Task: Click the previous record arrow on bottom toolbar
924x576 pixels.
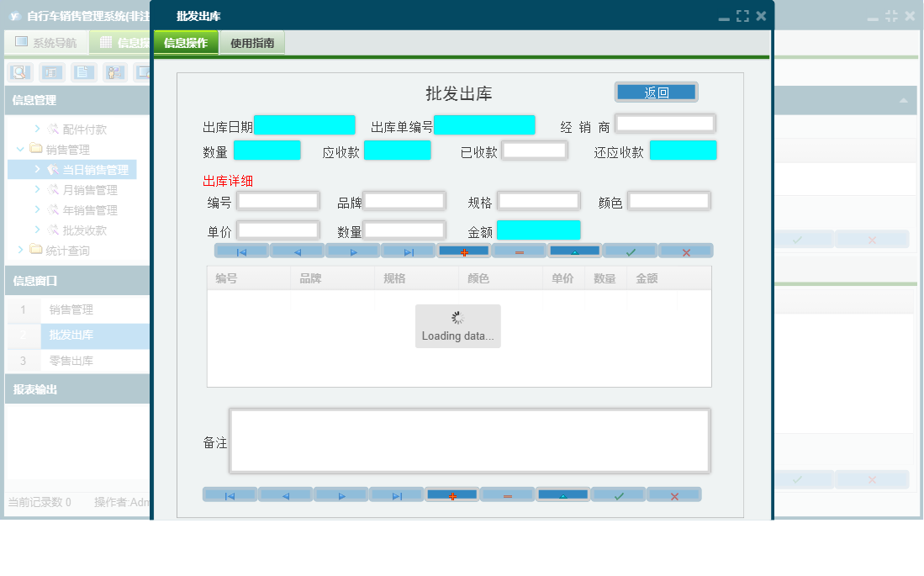Action: click(285, 494)
